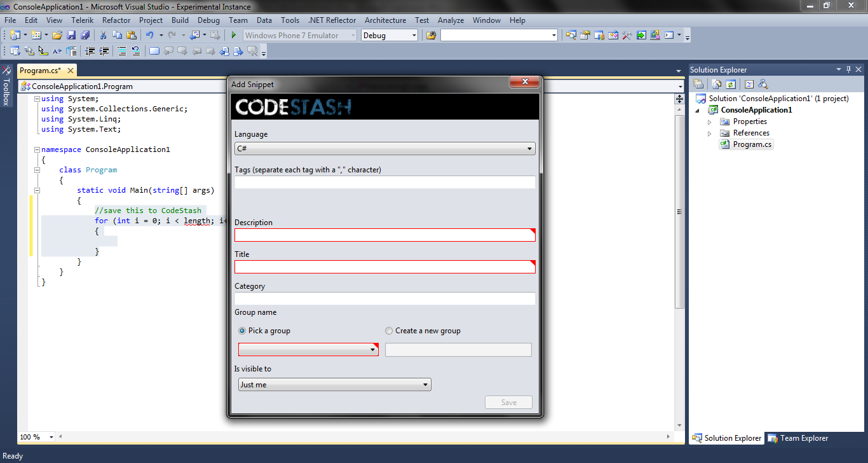Open the File menu
Image resolution: width=868 pixels, height=463 pixels.
pos(10,20)
